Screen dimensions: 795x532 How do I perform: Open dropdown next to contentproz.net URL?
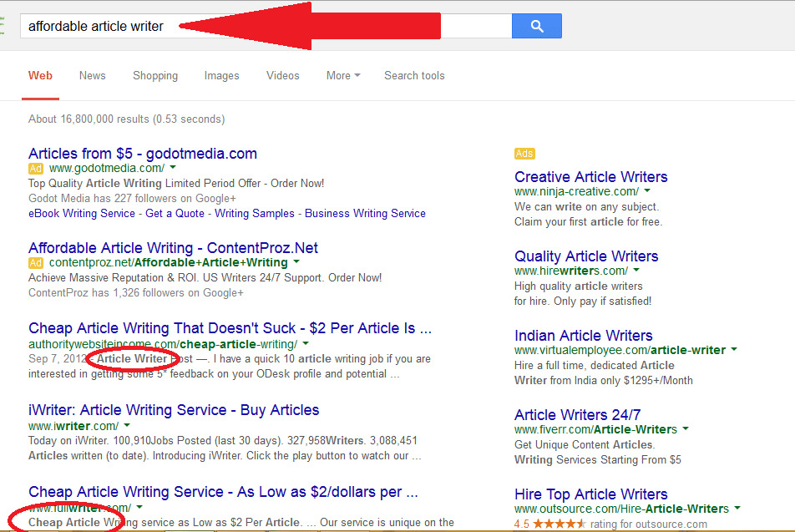[296, 261]
